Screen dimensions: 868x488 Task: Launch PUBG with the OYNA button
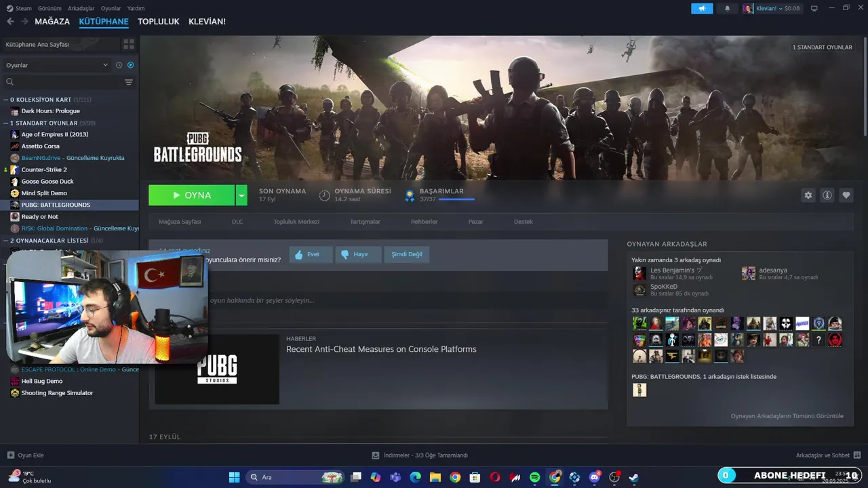192,195
